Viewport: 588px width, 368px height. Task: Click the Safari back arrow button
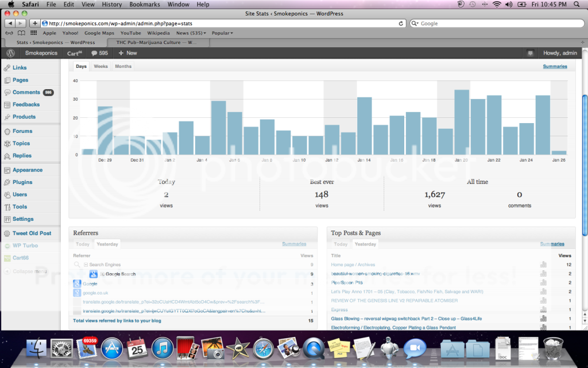tap(10, 23)
